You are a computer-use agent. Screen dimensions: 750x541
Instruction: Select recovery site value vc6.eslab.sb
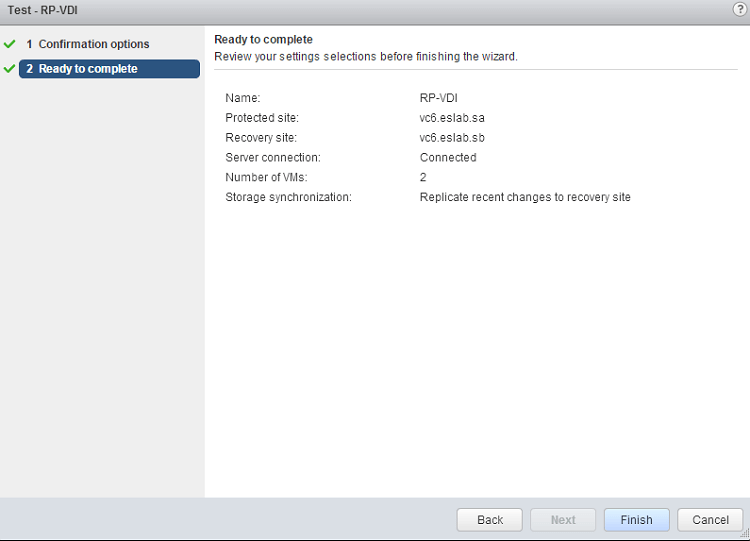coord(452,138)
